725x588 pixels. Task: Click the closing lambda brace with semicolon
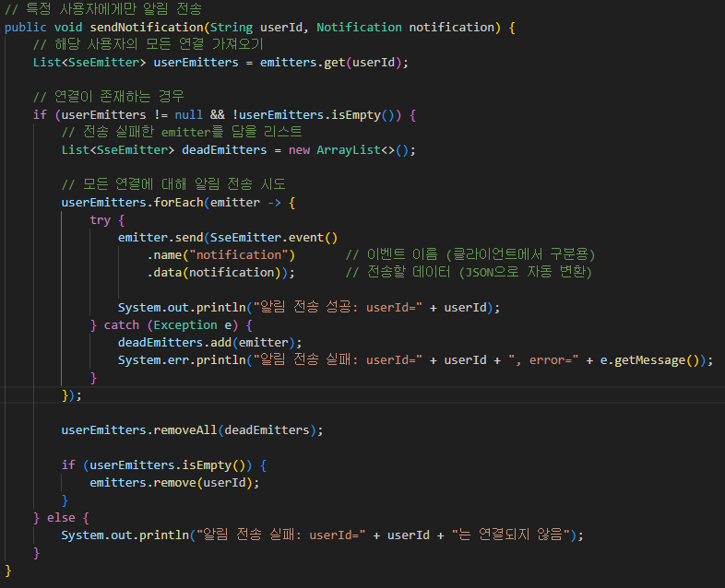(x=72, y=395)
